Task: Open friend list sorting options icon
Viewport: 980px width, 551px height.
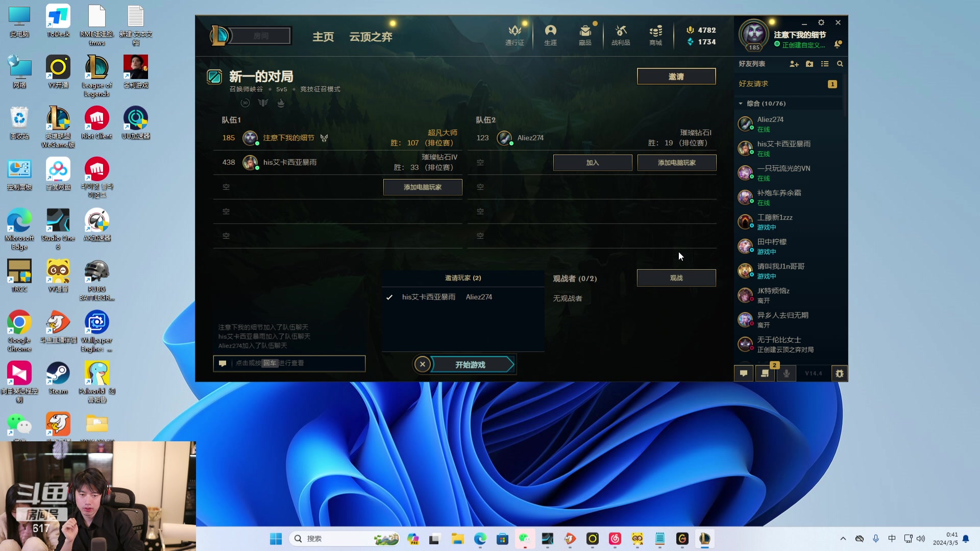Action: tap(825, 64)
